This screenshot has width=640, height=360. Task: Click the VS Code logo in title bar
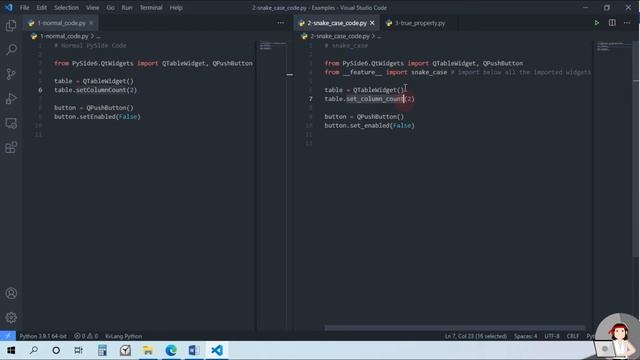pos(9,7)
